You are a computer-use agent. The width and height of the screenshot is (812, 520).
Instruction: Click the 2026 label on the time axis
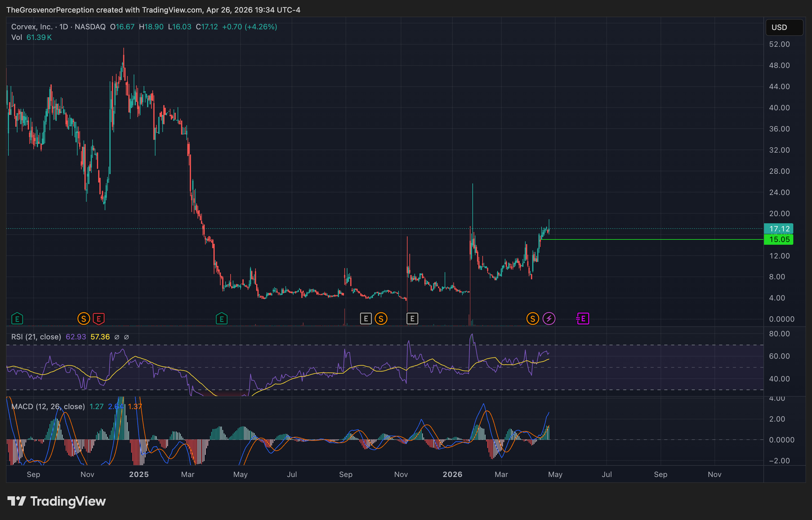pyautogui.click(x=452, y=475)
